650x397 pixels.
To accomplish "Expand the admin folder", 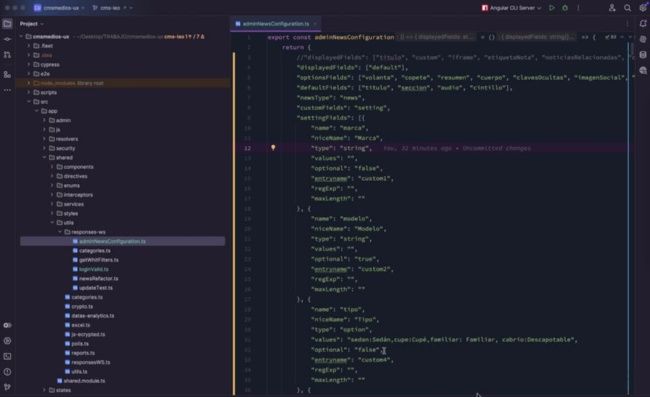I will coord(44,120).
